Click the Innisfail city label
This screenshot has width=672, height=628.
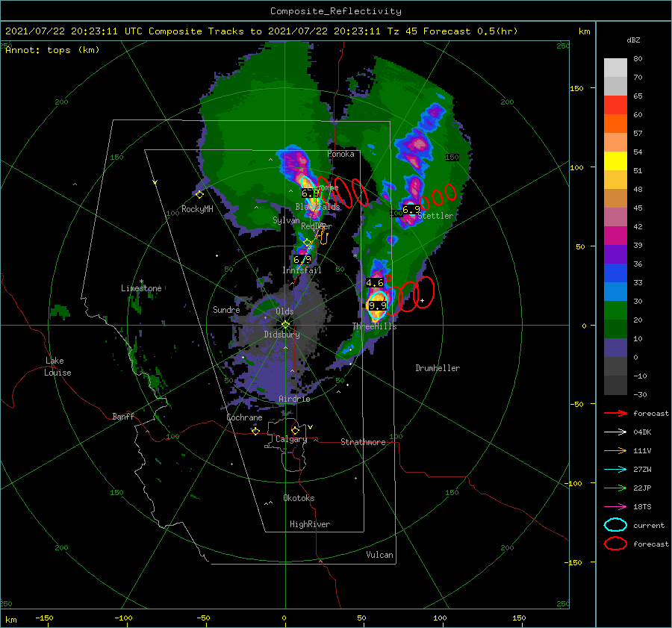302,270
